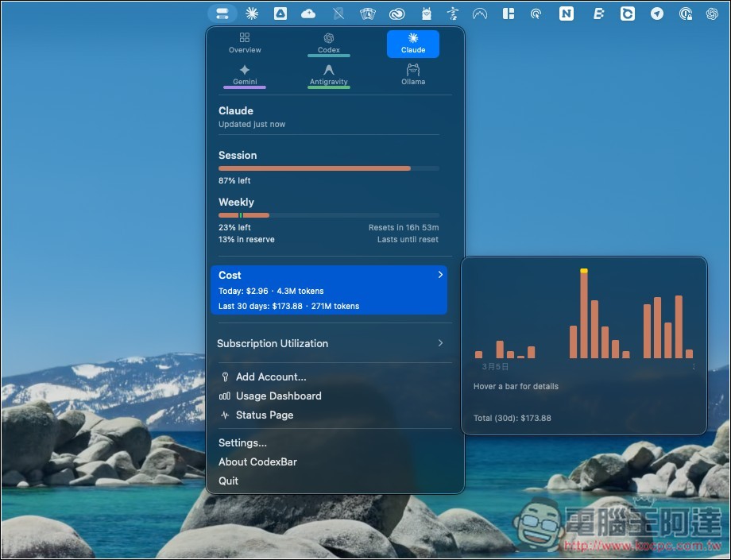Open the Antigravity provider tab
Viewport: 731px width, 560px height.
329,75
